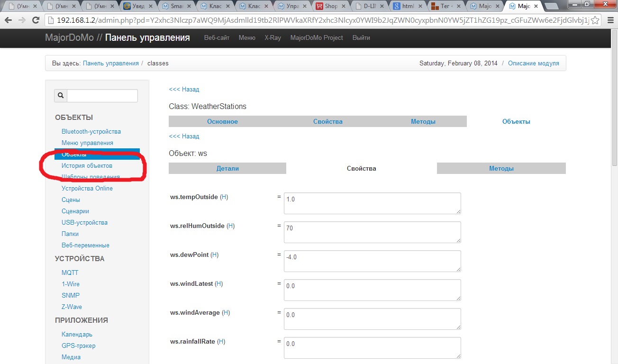The image size is (618, 364).
Task: Open Z-Wave under УСТРОЙСТВА
Action: tap(72, 307)
